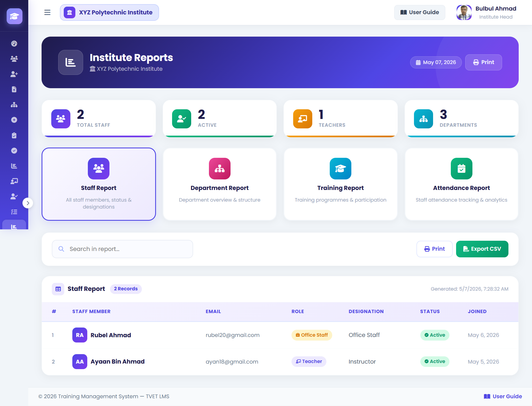The image size is (532, 406).
Task: Click the add-user icon in sidebar
Action: [x=14, y=74]
